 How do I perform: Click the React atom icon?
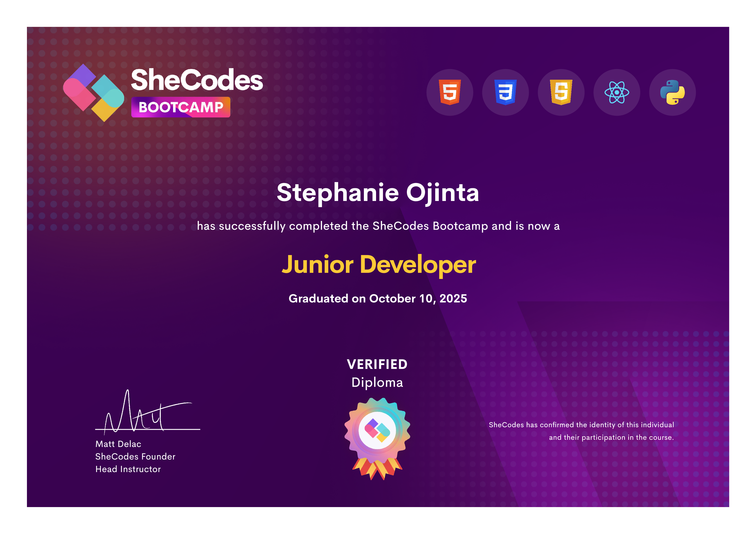[617, 92]
